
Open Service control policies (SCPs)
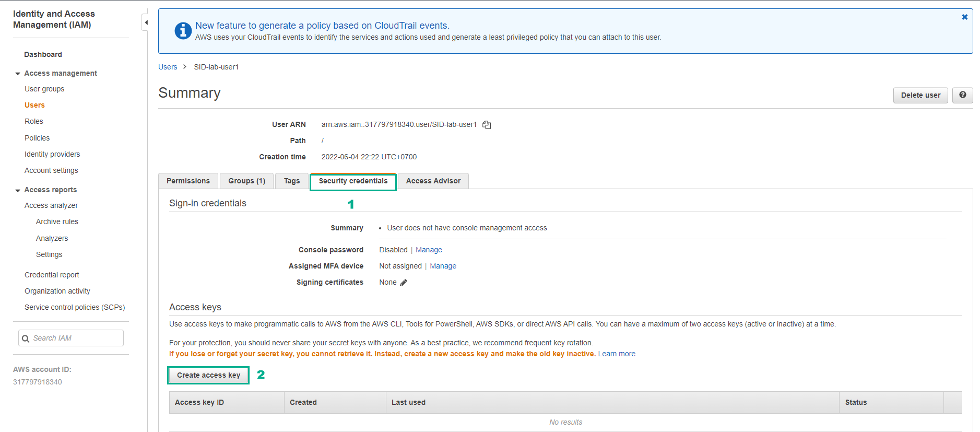(x=75, y=307)
